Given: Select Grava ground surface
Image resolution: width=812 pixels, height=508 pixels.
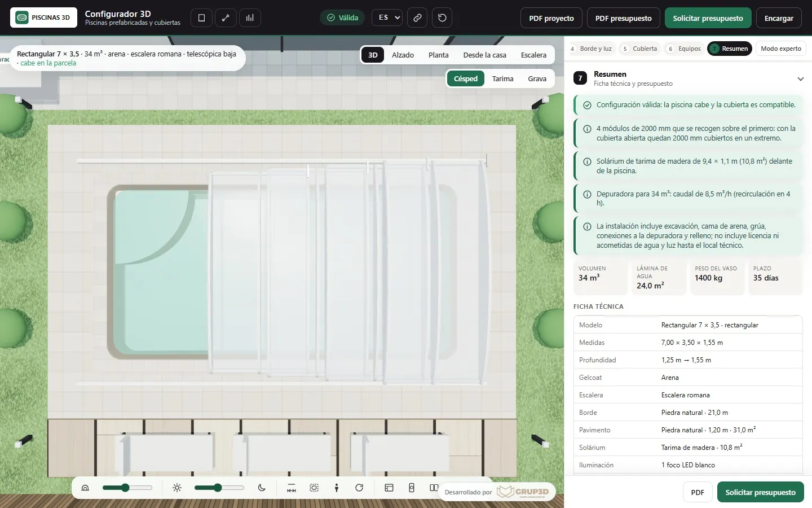Looking at the screenshot, I should [537, 79].
